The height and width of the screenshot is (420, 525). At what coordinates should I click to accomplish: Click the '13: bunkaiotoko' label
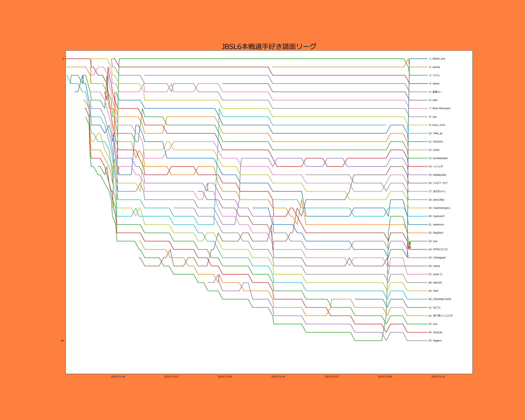[x=438, y=158]
